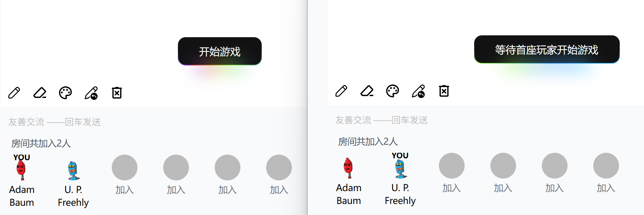Click the 开始游戏 start game button
The width and height of the screenshot is (644, 215).
[x=220, y=51]
